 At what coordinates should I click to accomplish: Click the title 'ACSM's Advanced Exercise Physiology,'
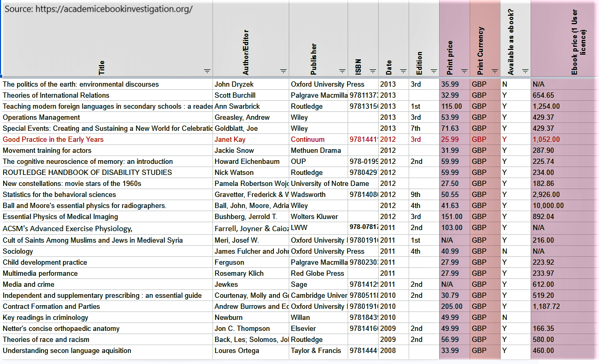pos(68,228)
